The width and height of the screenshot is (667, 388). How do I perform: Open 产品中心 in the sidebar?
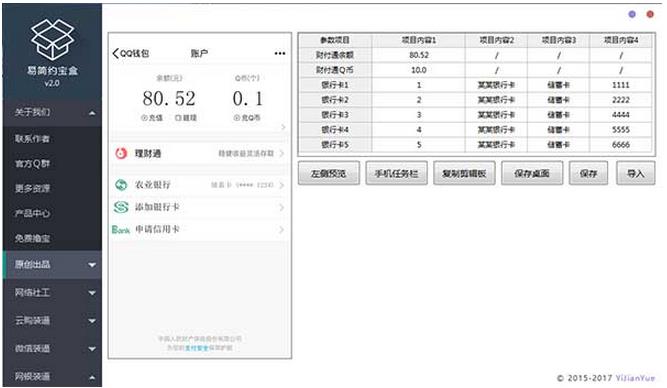click(32, 213)
